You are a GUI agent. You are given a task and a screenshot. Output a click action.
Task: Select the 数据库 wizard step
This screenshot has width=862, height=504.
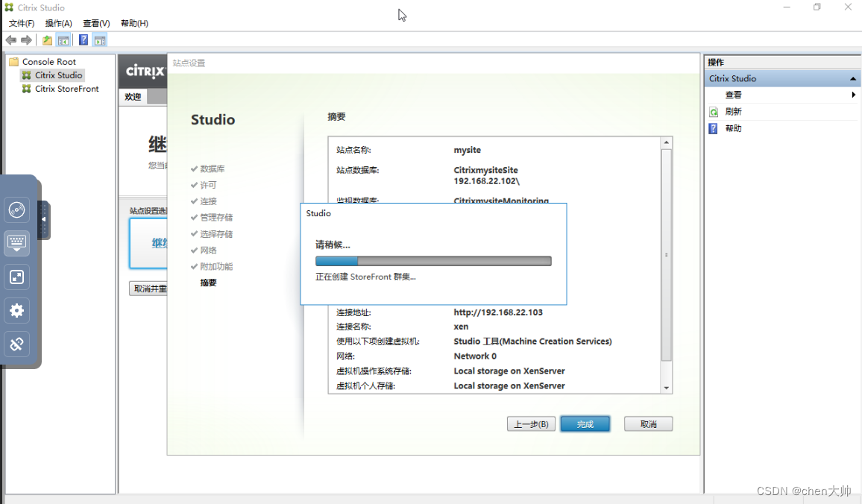click(213, 168)
